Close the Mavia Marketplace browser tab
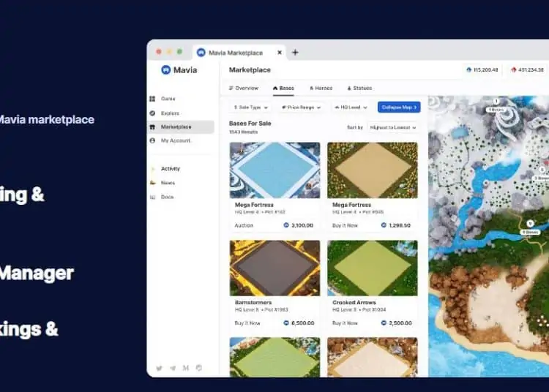This screenshot has height=392, width=549. [x=280, y=53]
